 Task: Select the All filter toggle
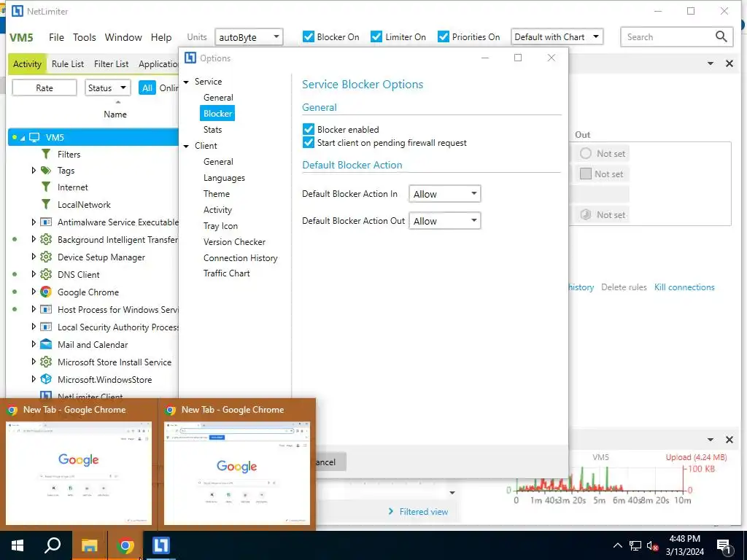147,87
